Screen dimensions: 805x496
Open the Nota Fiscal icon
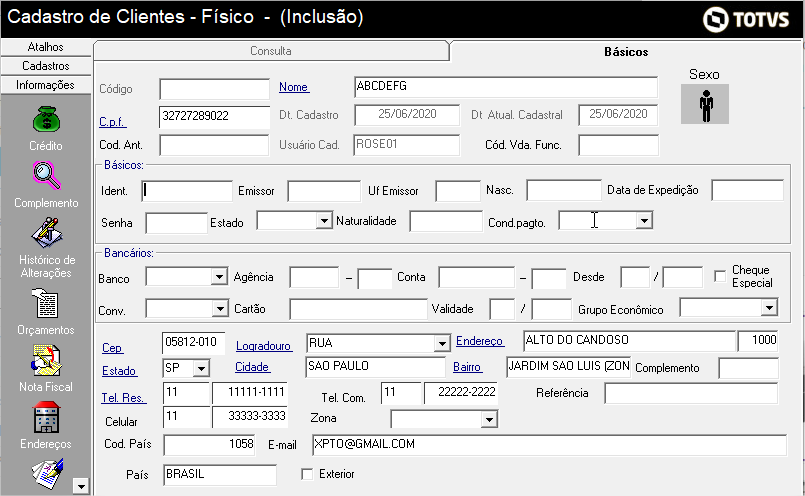coord(46,360)
